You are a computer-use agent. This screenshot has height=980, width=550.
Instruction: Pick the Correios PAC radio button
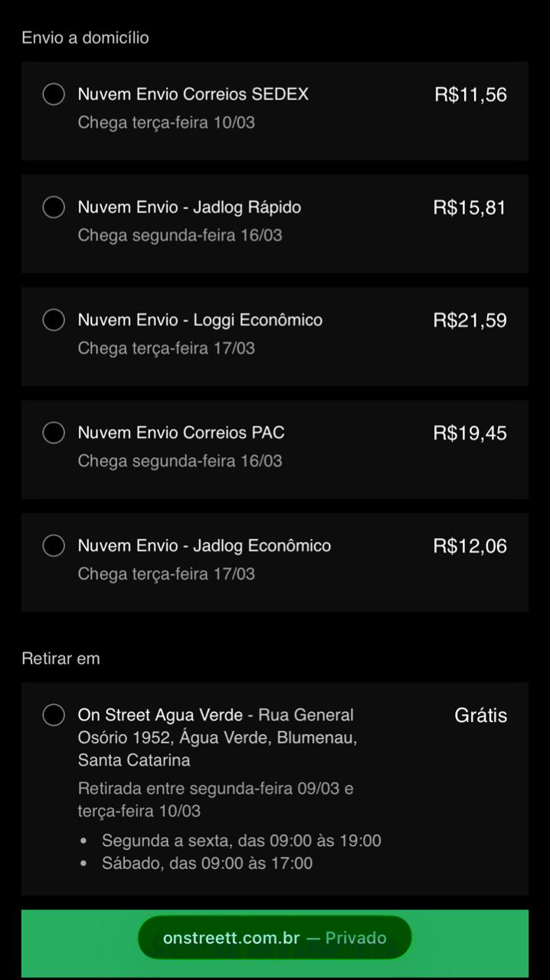54,433
